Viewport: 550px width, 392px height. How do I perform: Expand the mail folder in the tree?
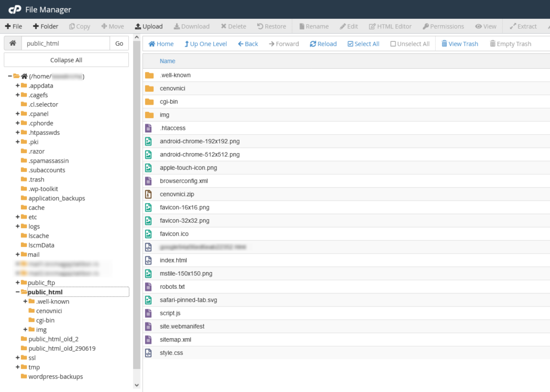point(18,255)
